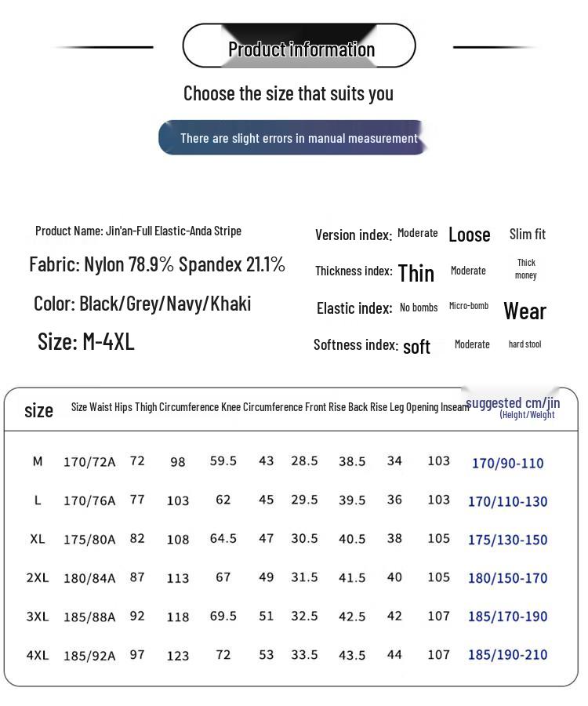Screen dimensions: 588x706
Task: Click the 185/190-210 suggested height/weight value
Action: [x=507, y=654]
